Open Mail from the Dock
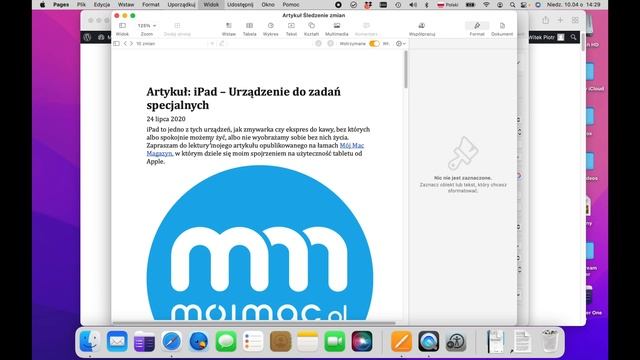The width and height of the screenshot is (640, 360). coord(117,341)
